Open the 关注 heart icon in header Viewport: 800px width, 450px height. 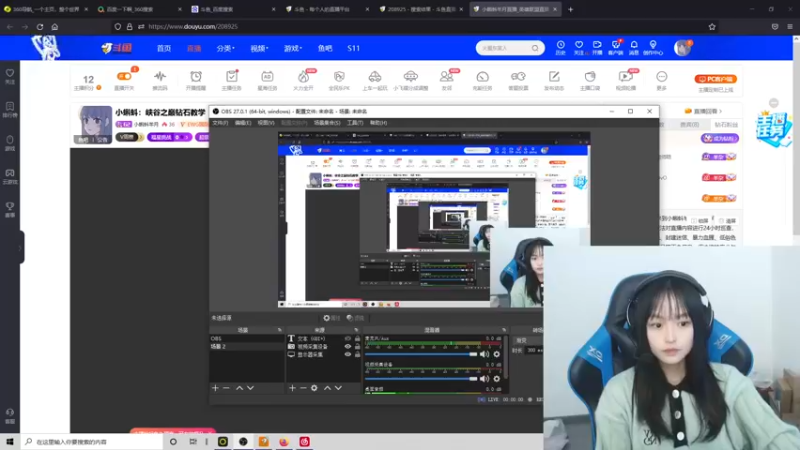(579, 47)
